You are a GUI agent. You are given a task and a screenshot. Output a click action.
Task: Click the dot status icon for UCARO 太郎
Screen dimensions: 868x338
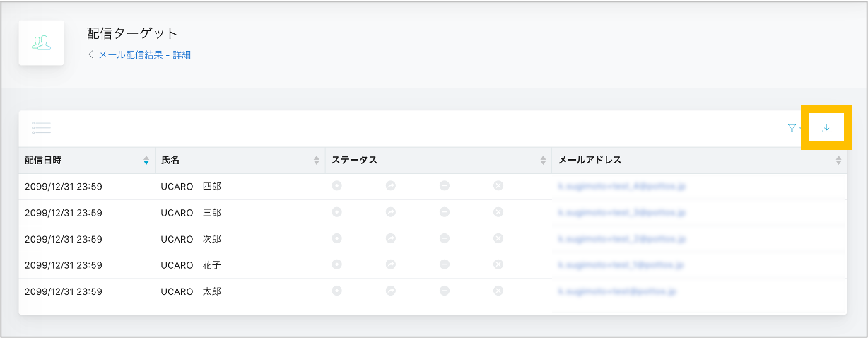(337, 291)
